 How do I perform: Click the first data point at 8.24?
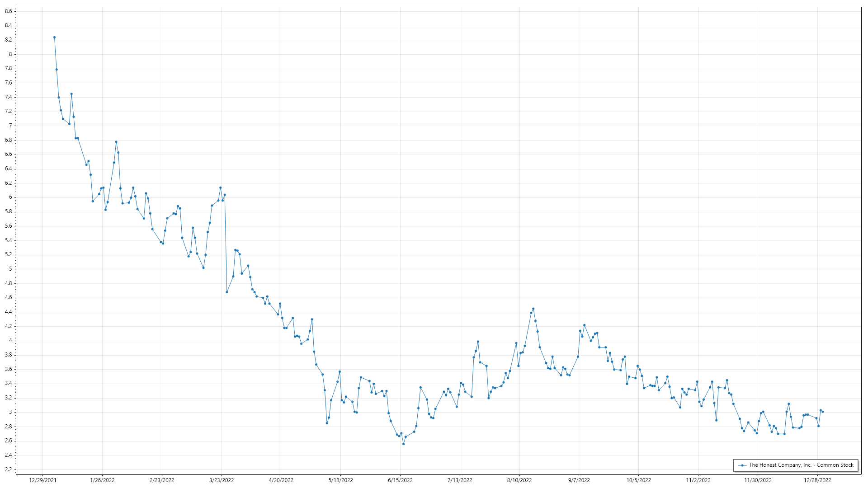pyautogui.click(x=54, y=38)
